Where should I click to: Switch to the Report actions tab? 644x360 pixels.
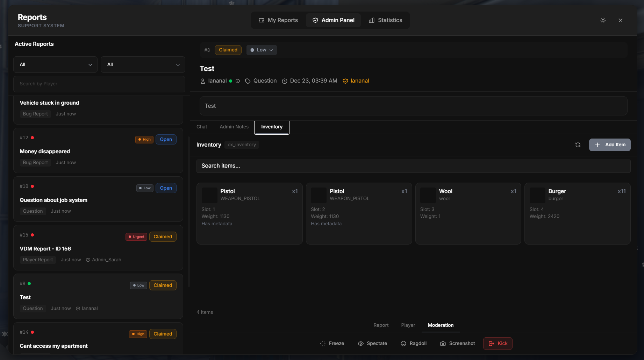[381, 325]
